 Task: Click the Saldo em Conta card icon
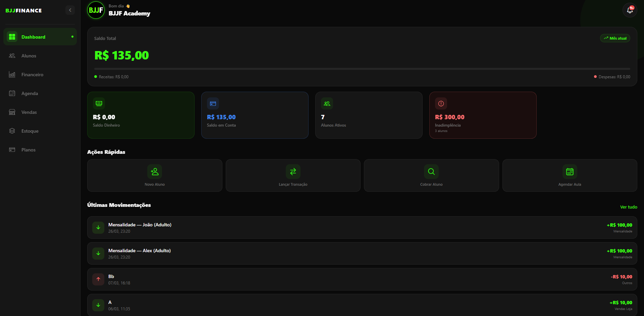tap(213, 103)
